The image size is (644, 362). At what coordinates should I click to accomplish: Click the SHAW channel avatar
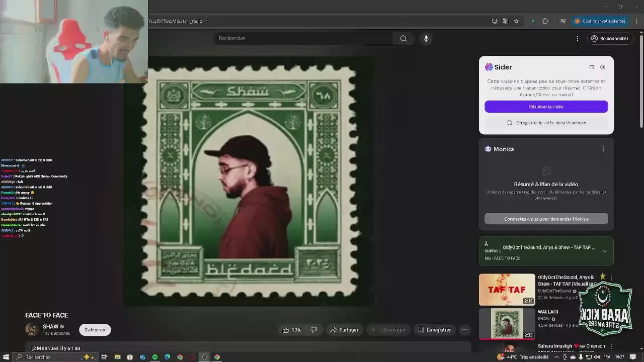[32, 329]
